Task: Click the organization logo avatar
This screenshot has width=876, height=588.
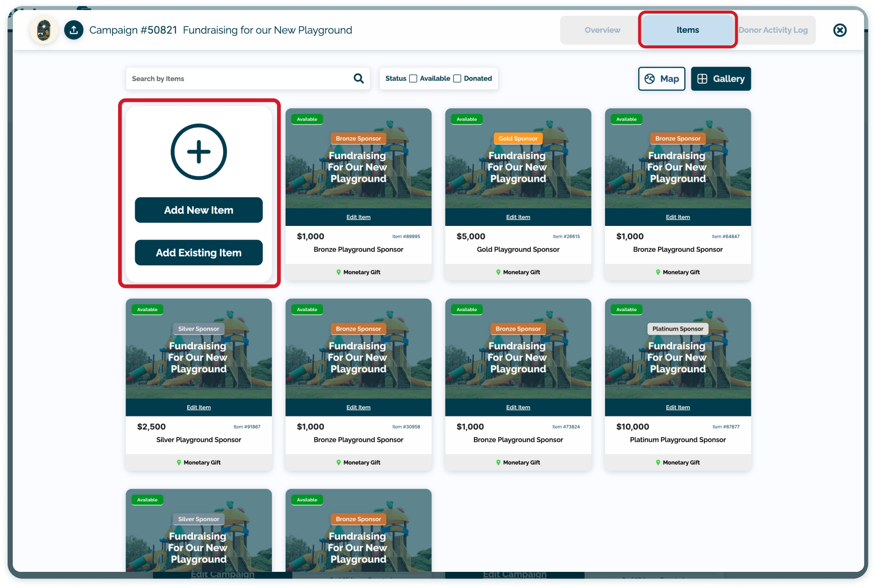Action: (44, 30)
